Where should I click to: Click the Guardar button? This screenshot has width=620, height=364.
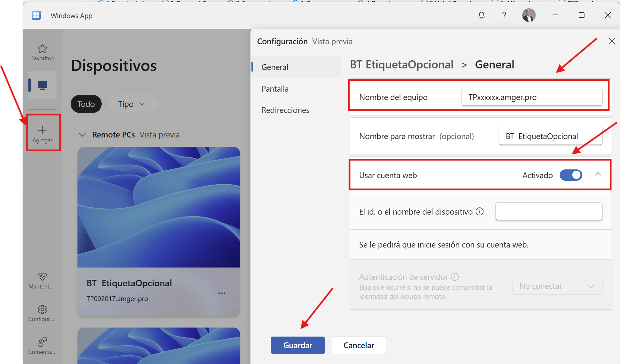(298, 345)
